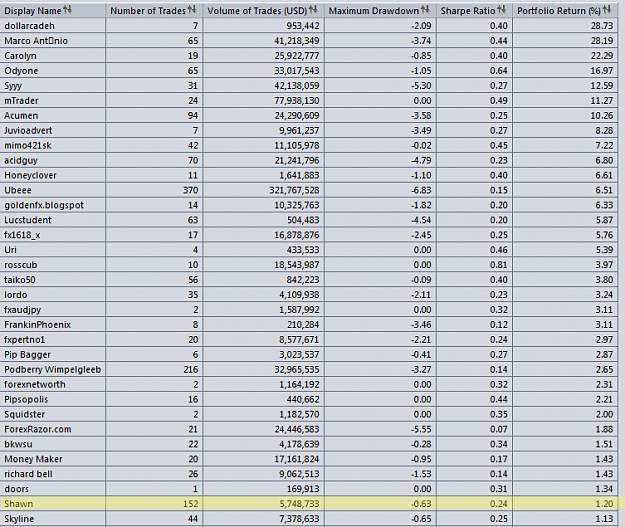Image resolution: width=625 pixels, height=527 pixels.
Task: Select the Podberry Wimpelgleeb row name
Action: coord(53,370)
